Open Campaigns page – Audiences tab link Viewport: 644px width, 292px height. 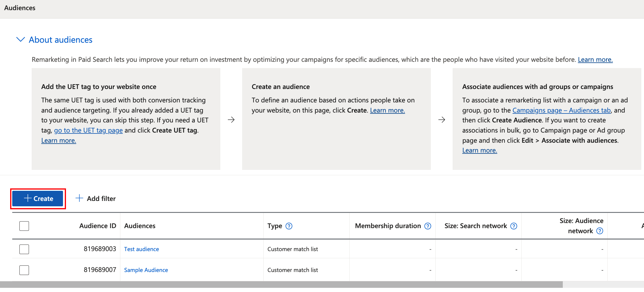click(x=562, y=110)
